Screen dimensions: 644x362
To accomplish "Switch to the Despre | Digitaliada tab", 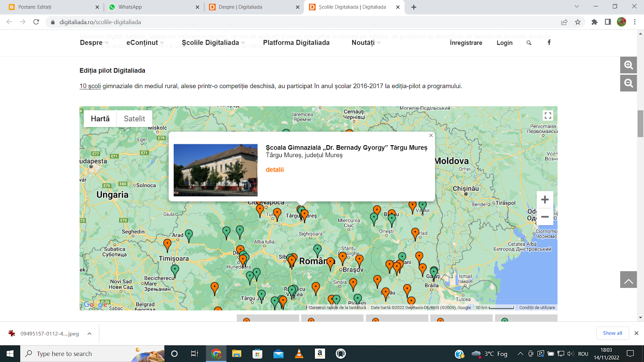I will pyautogui.click(x=253, y=7).
